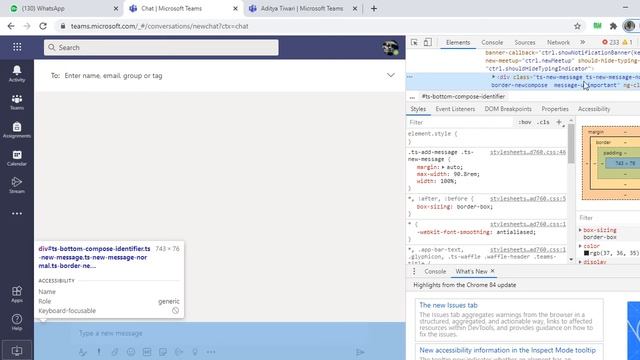Click the download desktop app icon
Viewport: 640px width, 360px height.
pos(17,351)
